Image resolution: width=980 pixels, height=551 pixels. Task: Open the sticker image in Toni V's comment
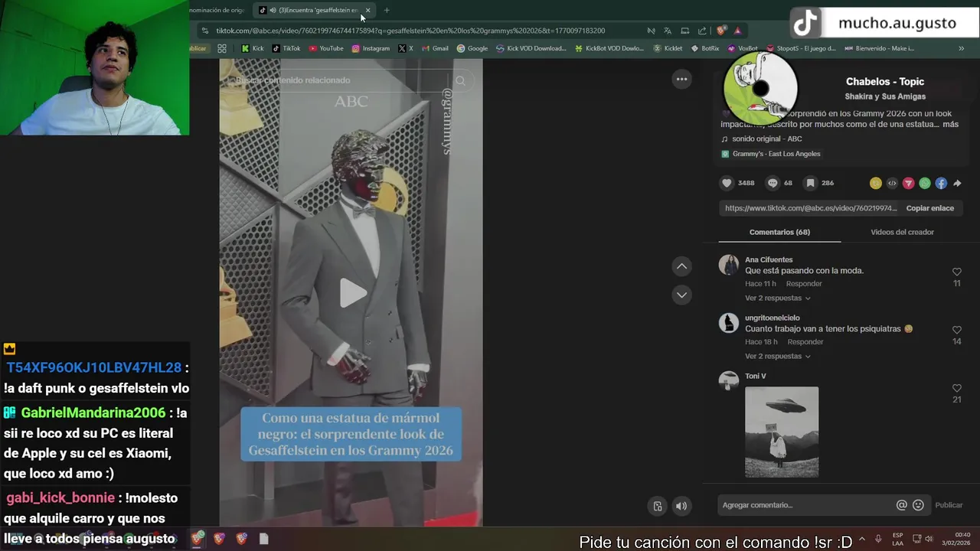pyautogui.click(x=782, y=432)
